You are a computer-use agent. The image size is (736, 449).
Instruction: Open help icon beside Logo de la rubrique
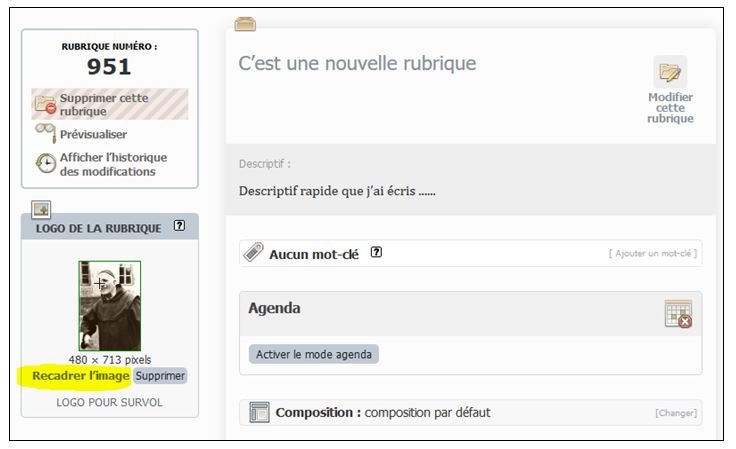pos(179,226)
